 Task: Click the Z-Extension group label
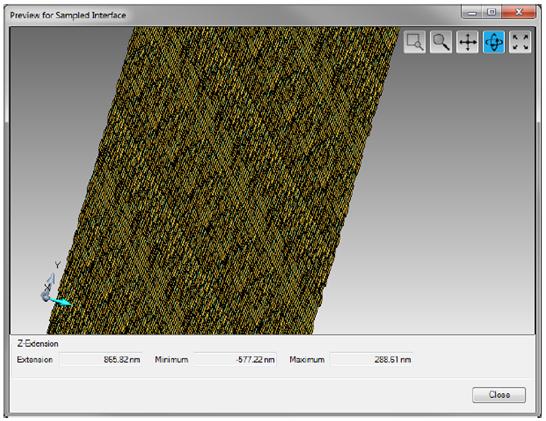pos(38,344)
